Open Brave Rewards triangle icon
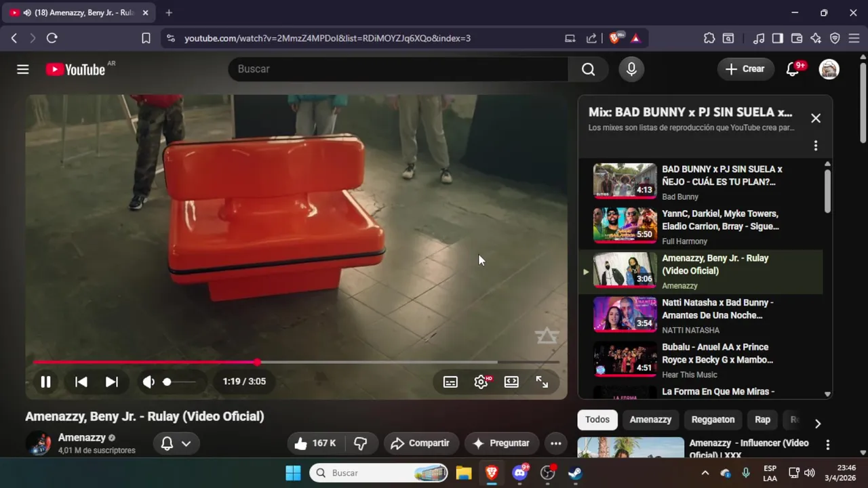868x488 pixels. [x=635, y=39]
